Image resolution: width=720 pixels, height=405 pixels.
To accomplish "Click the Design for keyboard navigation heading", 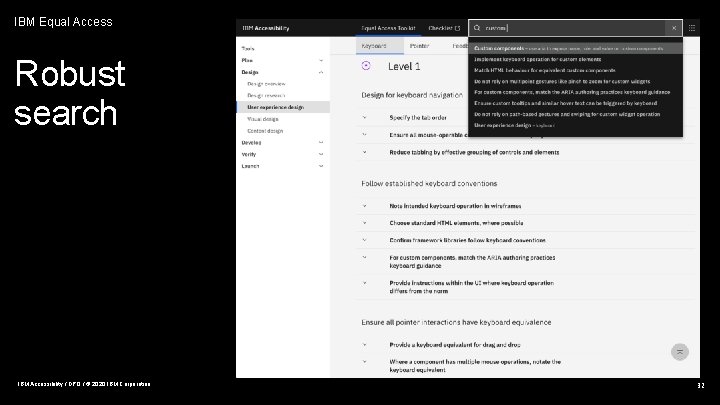I will pos(412,95).
